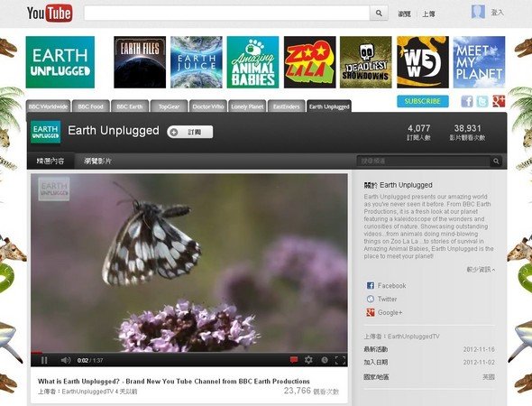Open the Earth Files show tile
532x406 pixels.
tap(140, 62)
